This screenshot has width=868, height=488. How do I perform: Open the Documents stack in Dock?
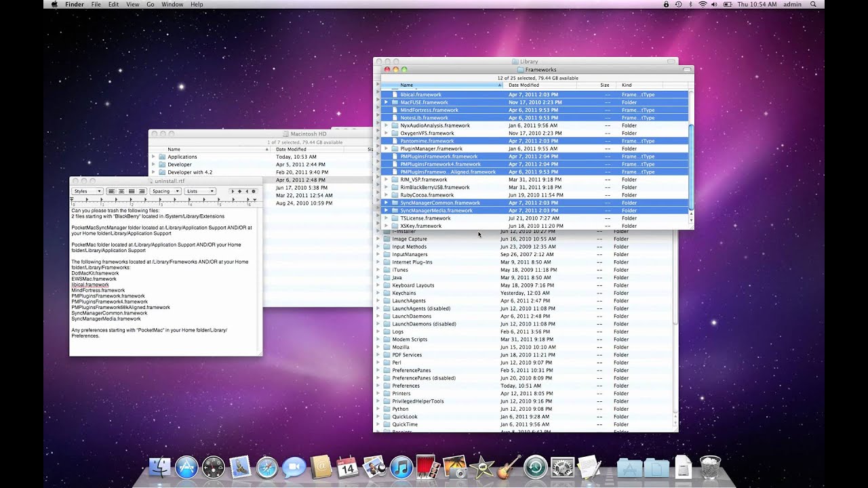click(656, 467)
